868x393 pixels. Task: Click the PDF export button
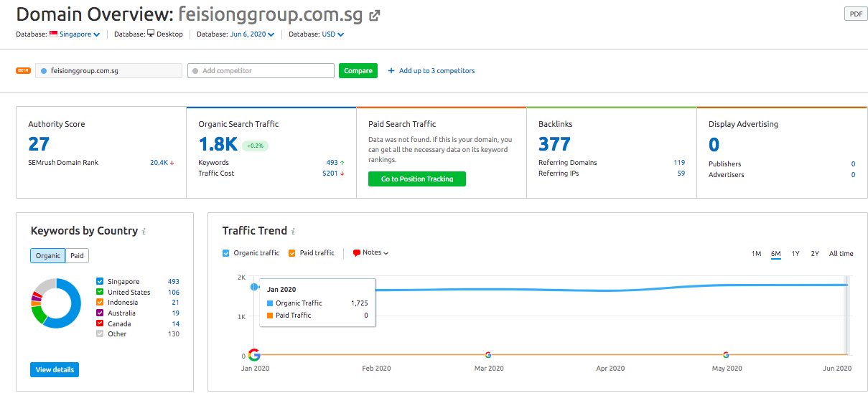coord(855,14)
